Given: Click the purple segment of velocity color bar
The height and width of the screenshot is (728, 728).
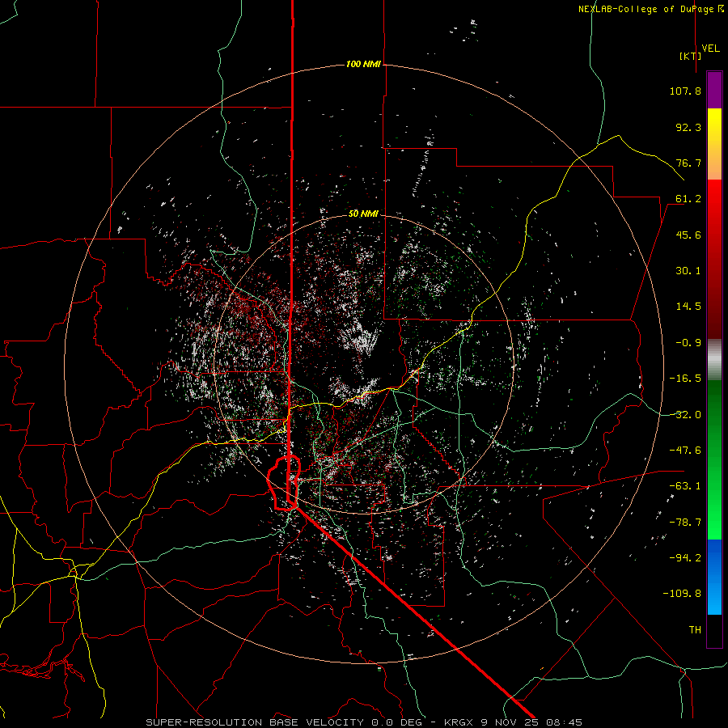Looking at the screenshot, I should click(x=714, y=90).
